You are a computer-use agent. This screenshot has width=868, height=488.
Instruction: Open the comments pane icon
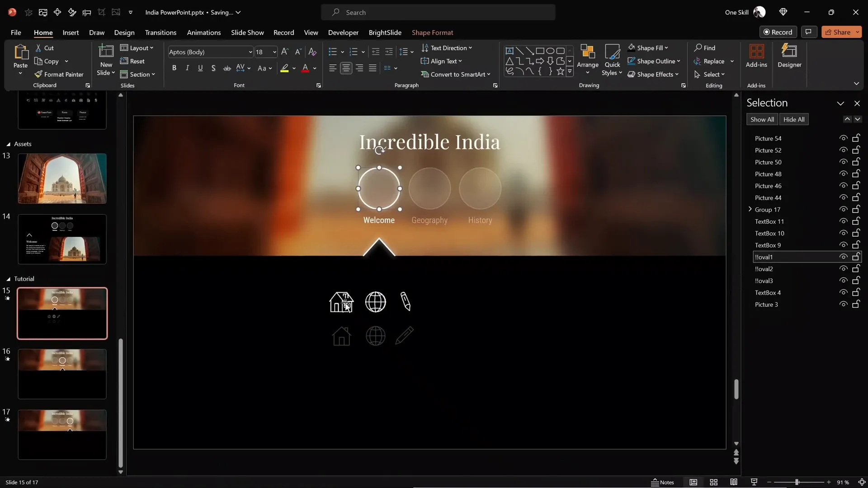click(808, 32)
